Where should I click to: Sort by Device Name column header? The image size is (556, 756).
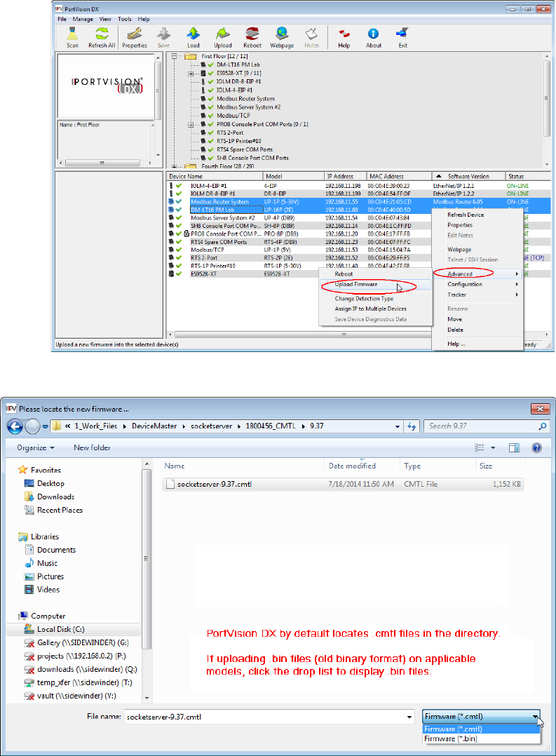[215, 177]
